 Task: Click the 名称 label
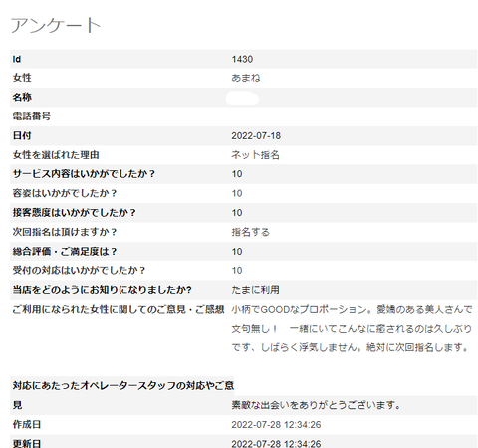coord(22,97)
